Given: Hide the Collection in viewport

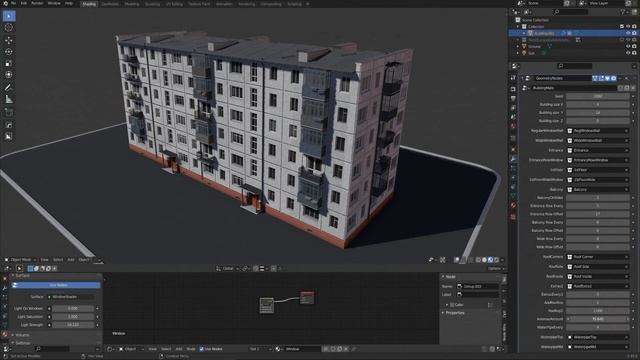Looking at the screenshot, I should click(x=628, y=27).
